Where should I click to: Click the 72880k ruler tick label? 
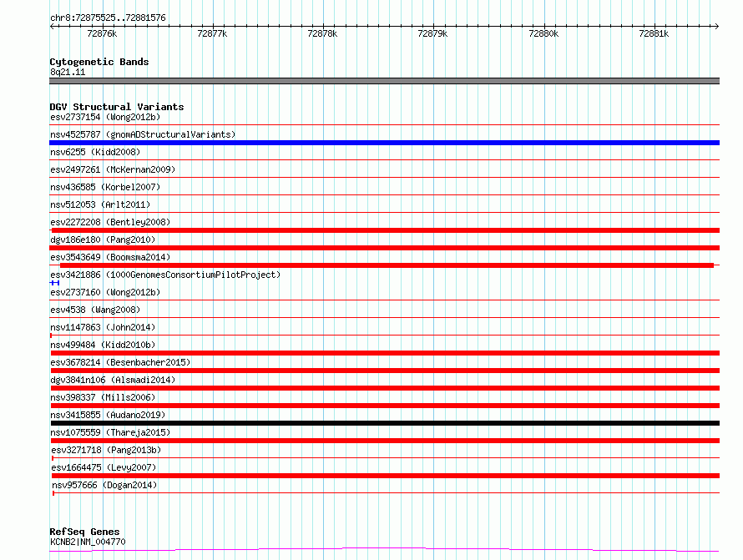pos(543,33)
